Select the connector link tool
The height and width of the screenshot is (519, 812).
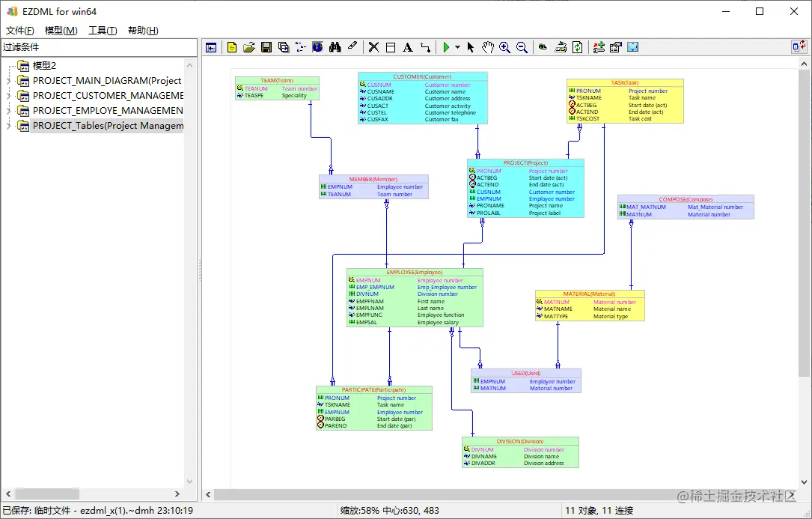tap(425, 48)
